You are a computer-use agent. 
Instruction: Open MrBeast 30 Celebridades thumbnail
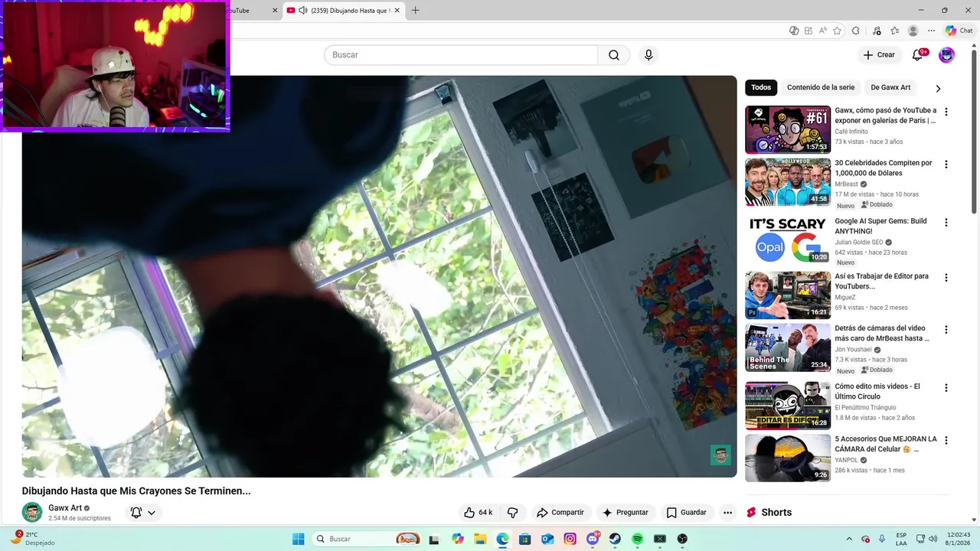tap(788, 182)
